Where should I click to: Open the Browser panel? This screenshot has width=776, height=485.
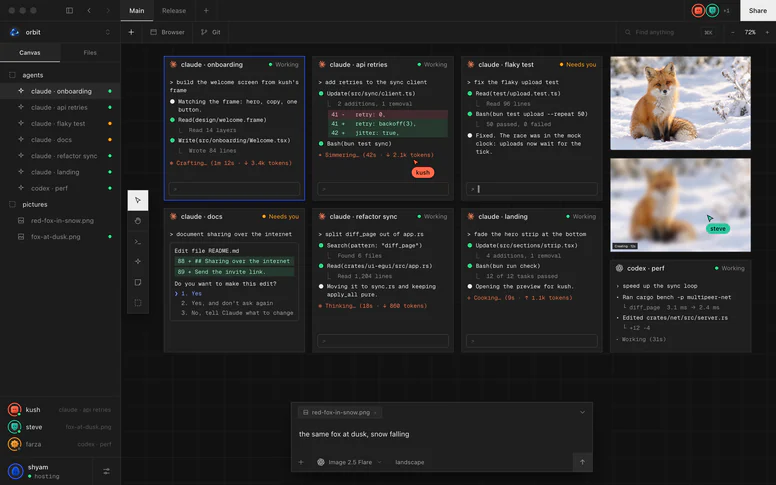167,32
